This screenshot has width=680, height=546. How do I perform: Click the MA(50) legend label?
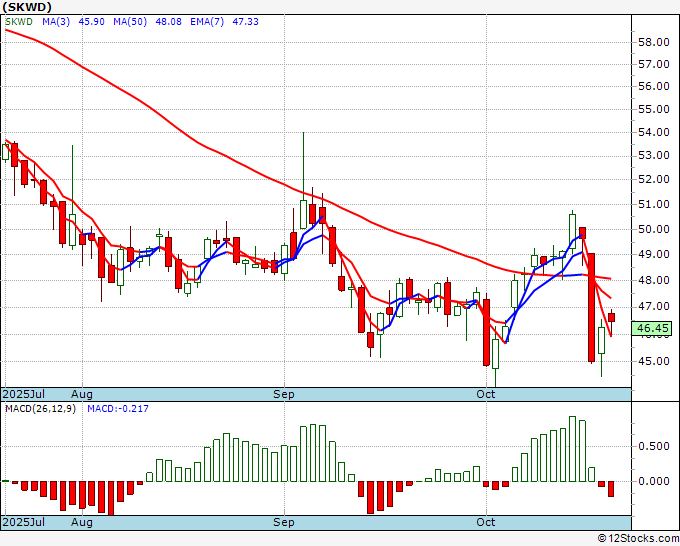(130, 22)
